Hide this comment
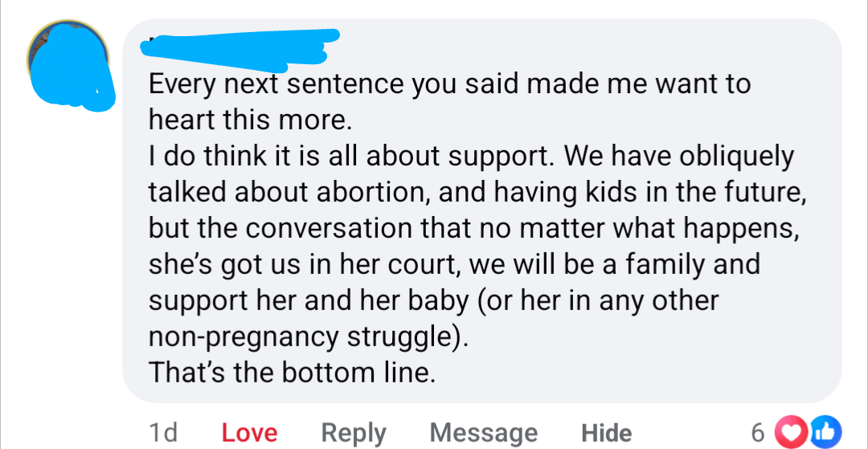 tap(606, 433)
